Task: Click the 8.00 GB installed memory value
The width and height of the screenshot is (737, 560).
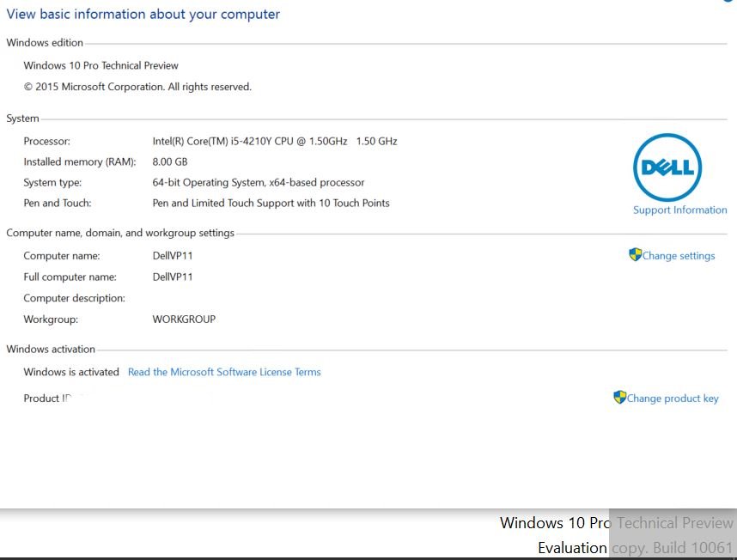Action: (170, 162)
